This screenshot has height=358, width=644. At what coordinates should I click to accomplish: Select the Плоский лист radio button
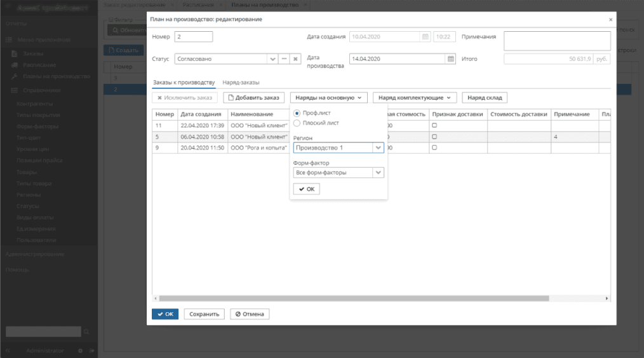pyautogui.click(x=297, y=123)
